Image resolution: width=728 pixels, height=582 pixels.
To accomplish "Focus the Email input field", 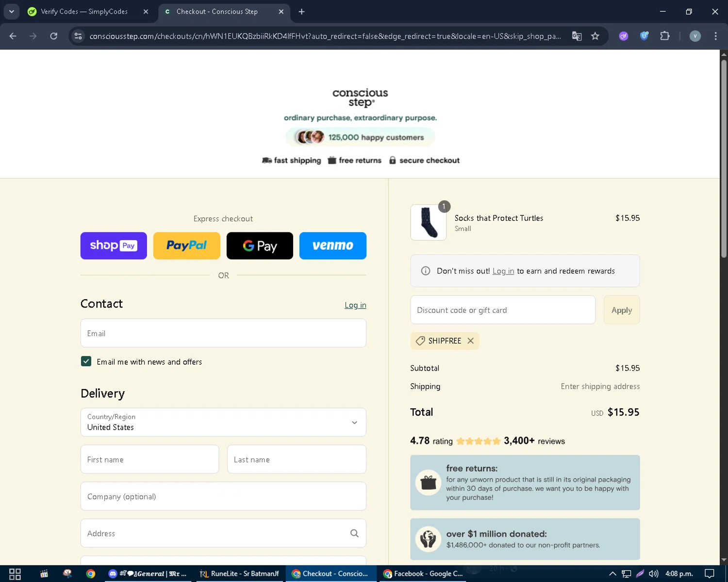I will (x=223, y=333).
